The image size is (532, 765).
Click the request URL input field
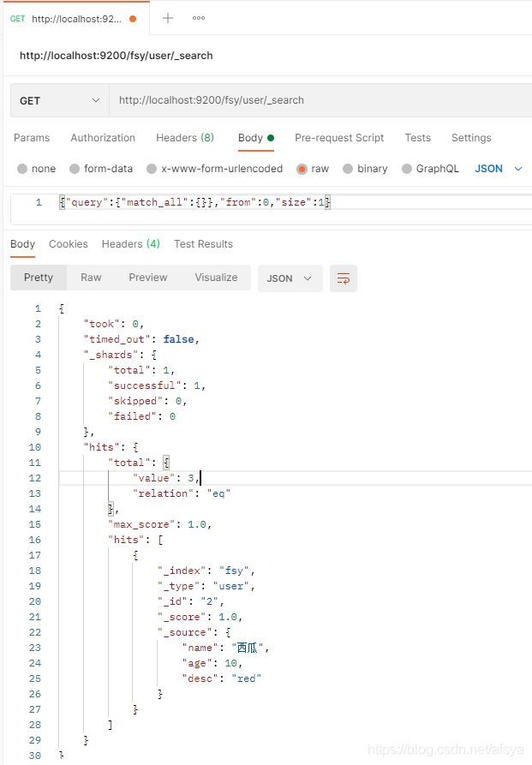tap(317, 100)
